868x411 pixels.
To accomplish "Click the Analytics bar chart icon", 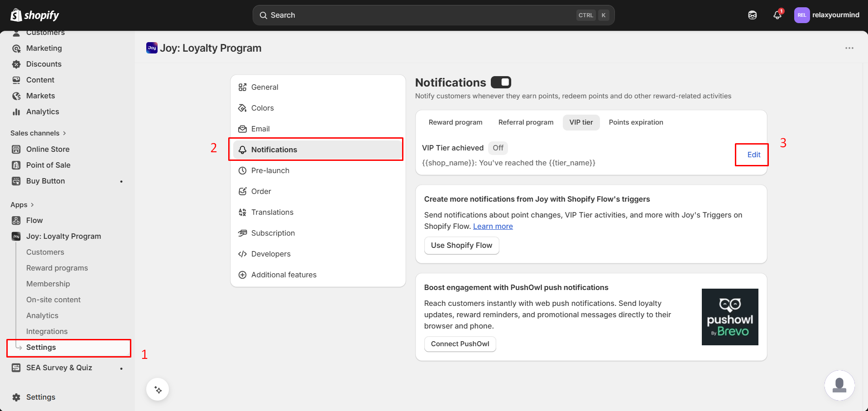I will coord(16,112).
